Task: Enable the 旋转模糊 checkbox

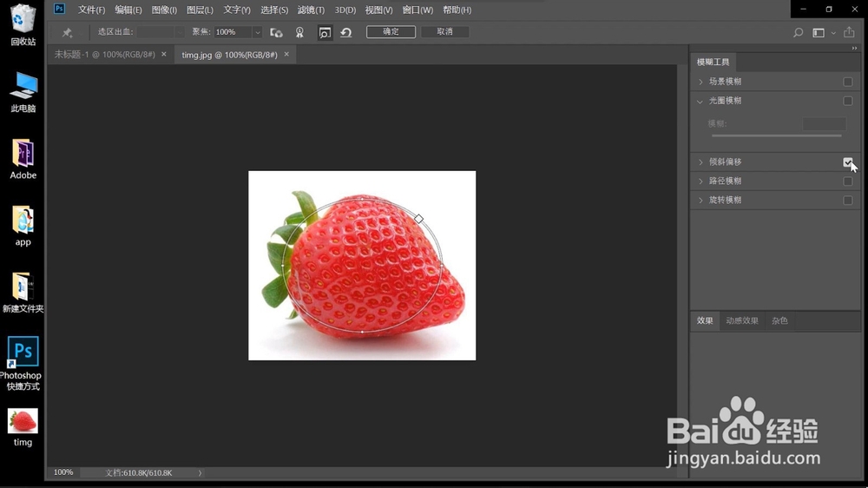Action: pos(847,200)
